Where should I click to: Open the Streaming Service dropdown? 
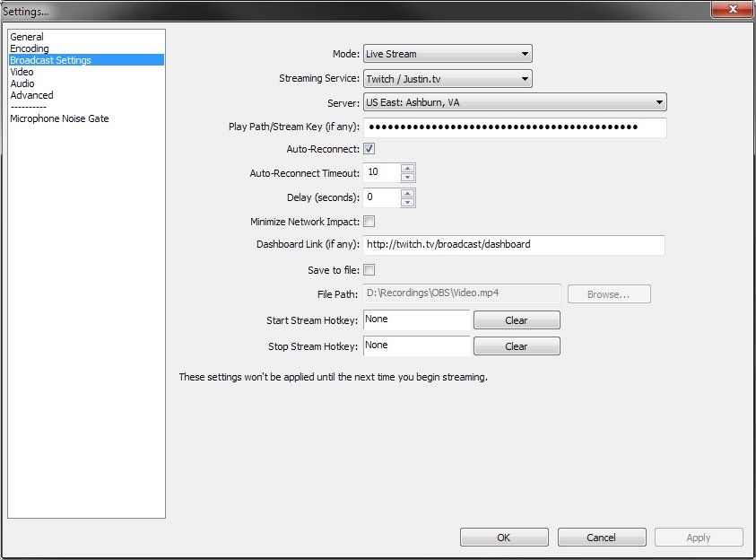[447, 78]
